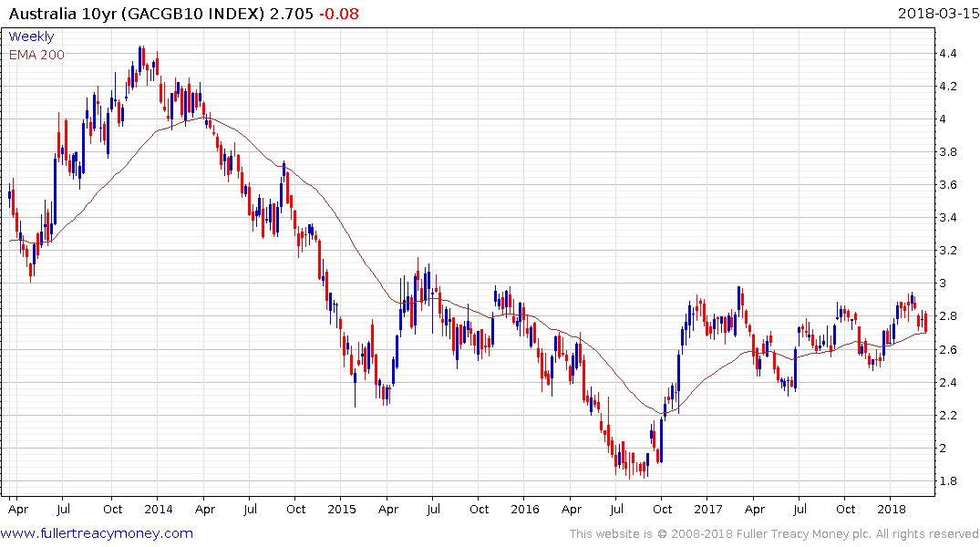Click the 4.2 y-axis label

947,87
